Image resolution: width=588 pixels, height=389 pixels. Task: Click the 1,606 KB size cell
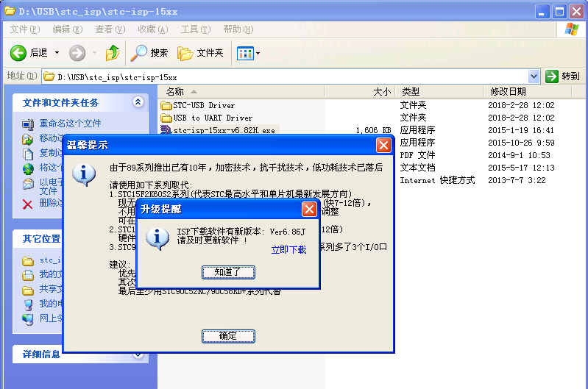tap(374, 130)
